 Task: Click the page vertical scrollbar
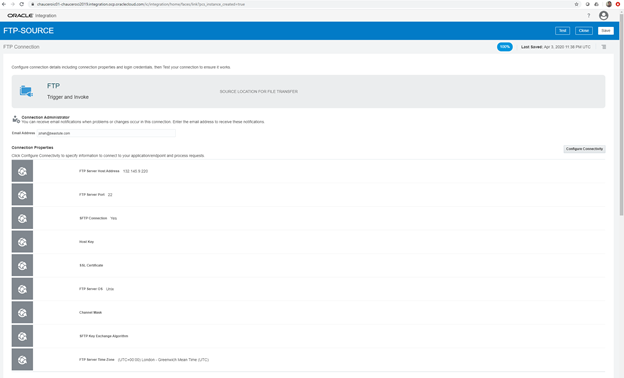tap(621, 115)
